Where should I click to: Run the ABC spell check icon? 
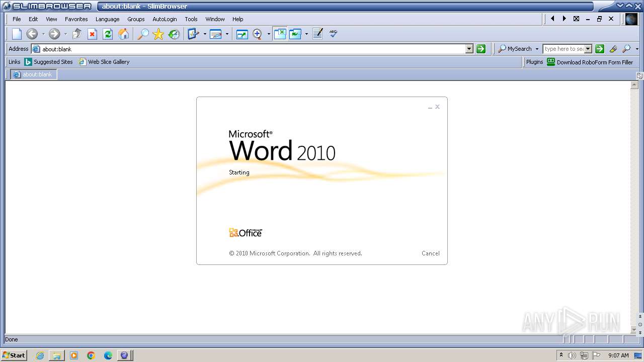coord(333,34)
